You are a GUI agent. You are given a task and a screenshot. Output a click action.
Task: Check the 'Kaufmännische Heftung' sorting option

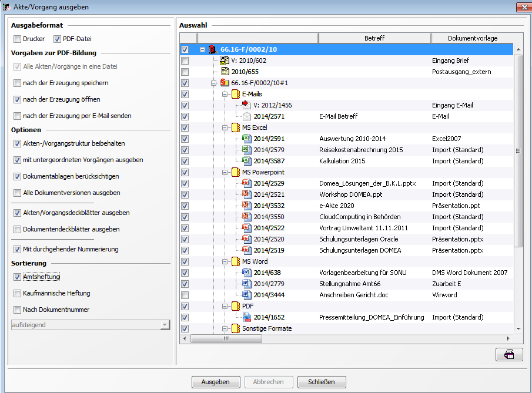18,293
